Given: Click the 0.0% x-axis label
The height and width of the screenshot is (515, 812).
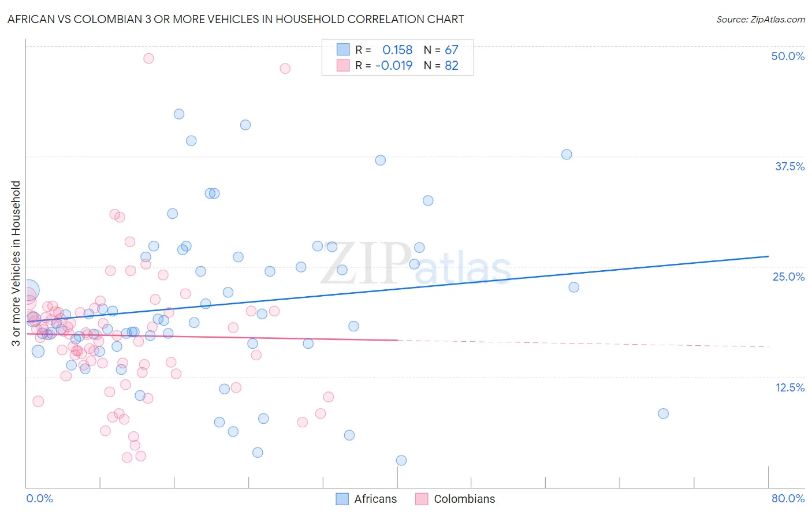Looking at the screenshot, I should (40, 498).
